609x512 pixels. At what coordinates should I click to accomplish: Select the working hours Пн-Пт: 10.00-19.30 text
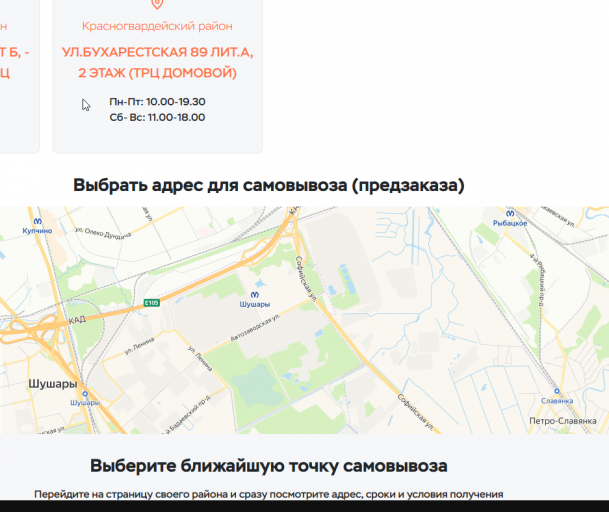pos(157,102)
